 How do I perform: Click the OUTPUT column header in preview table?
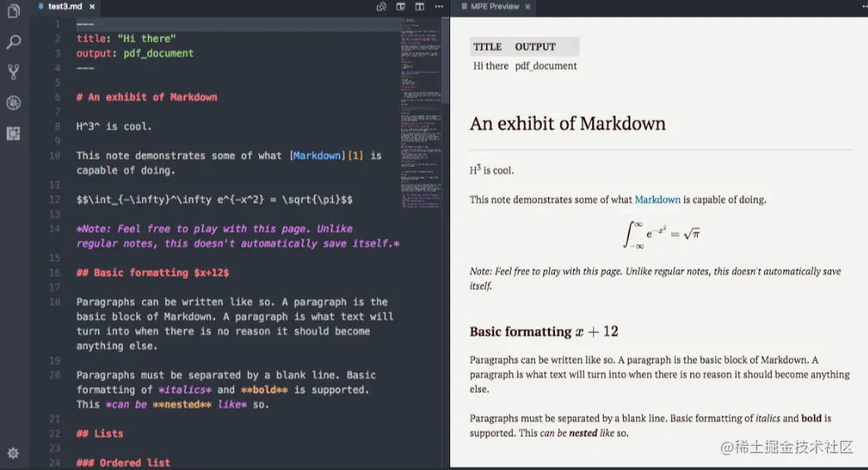pos(535,47)
